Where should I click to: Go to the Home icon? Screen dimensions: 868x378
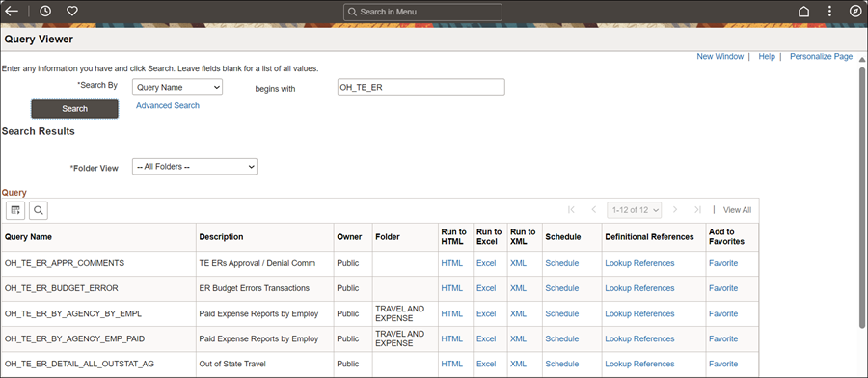803,12
